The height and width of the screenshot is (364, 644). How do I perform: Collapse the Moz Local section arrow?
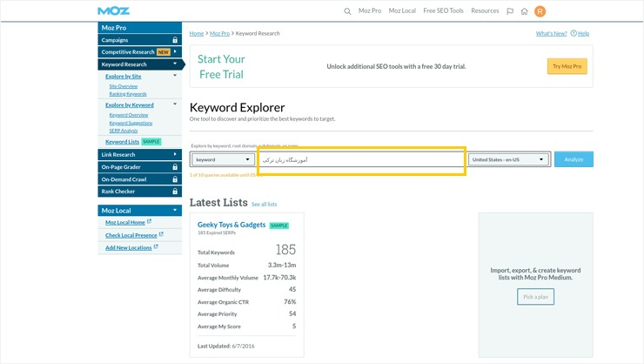click(x=175, y=210)
